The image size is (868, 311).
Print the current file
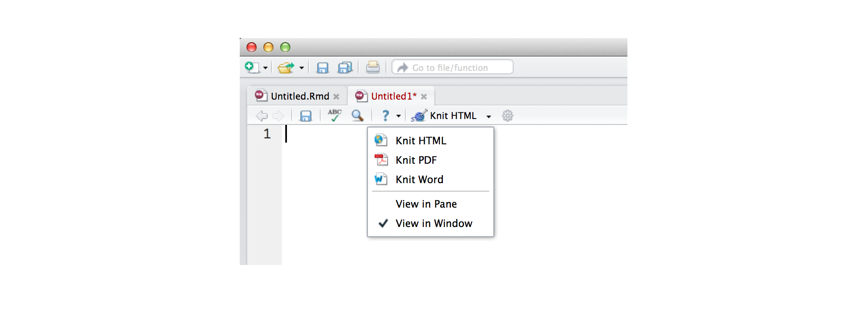[x=372, y=68]
